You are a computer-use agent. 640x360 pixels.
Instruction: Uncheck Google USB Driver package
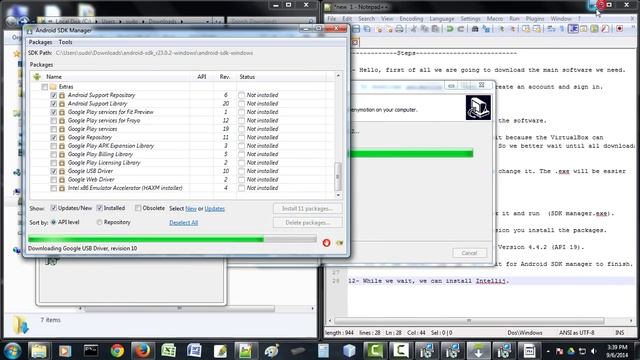[x=53, y=171]
